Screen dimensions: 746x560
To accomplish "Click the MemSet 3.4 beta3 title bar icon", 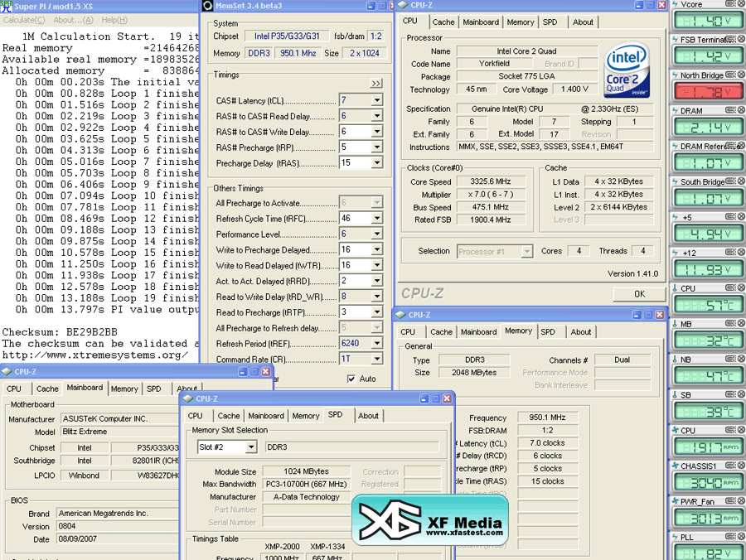I will pos(207,6).
